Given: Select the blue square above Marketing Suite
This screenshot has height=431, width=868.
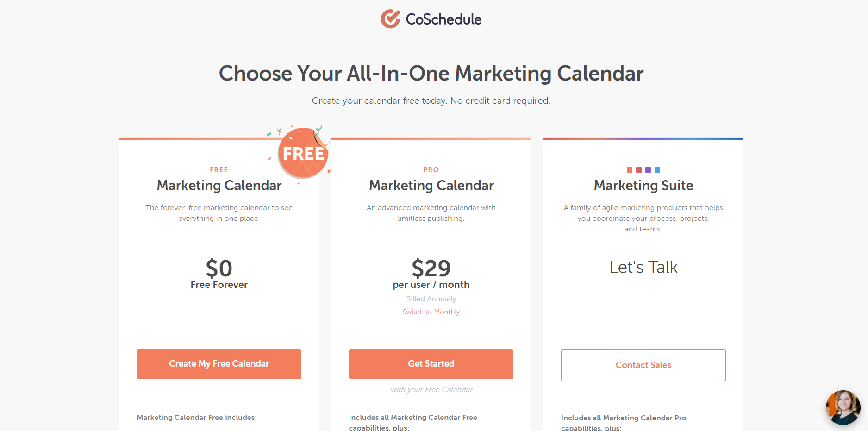Looking at the screenshot, I should 657,170.
